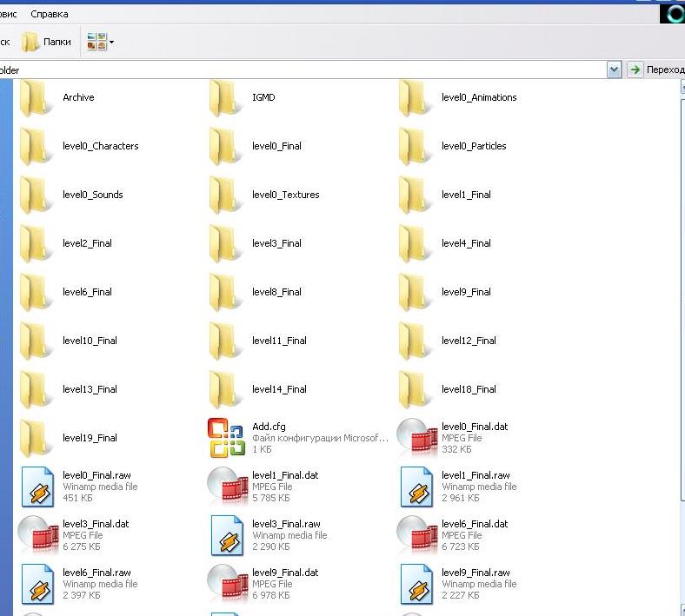Image resolution: width=685 pixels, height=616 pixels.
Task: Open the Archive folder icon
Action: pos(37,98)
